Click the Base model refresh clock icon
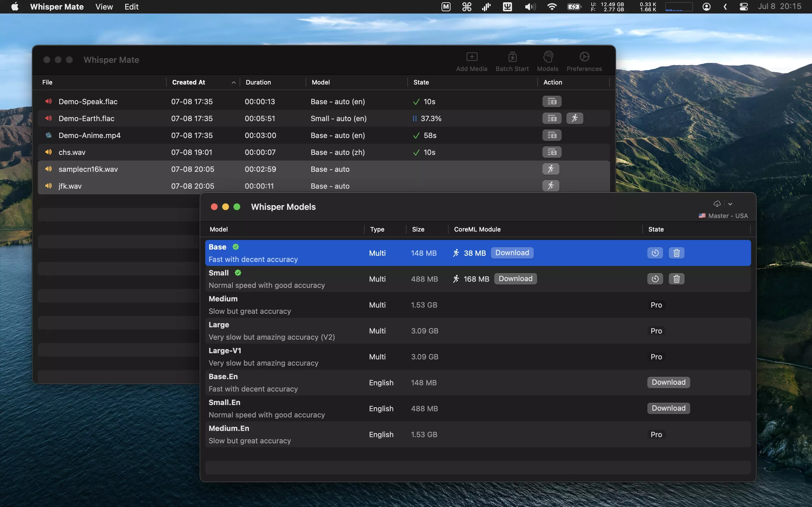The height and width of the screenshot is (507, 812). click(655, 253)
